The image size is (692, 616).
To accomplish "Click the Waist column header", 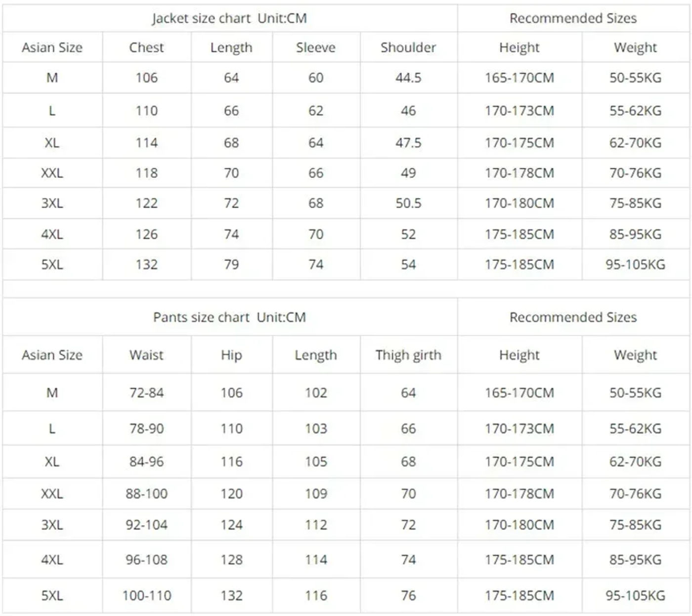I will (x=146, y=355).
